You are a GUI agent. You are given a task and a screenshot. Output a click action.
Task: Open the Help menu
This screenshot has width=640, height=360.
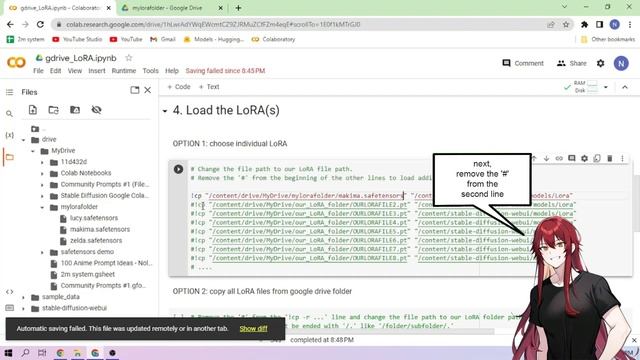(x=172, y=71)
